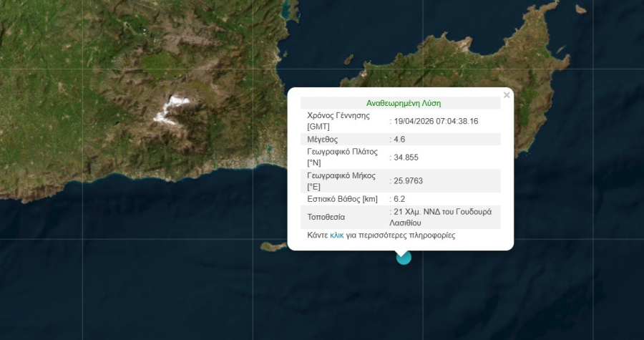Click the 'Εστιακό Βάθος [km]' row label
The width and height of the screenshot is (644, 340).
point(342,198)
